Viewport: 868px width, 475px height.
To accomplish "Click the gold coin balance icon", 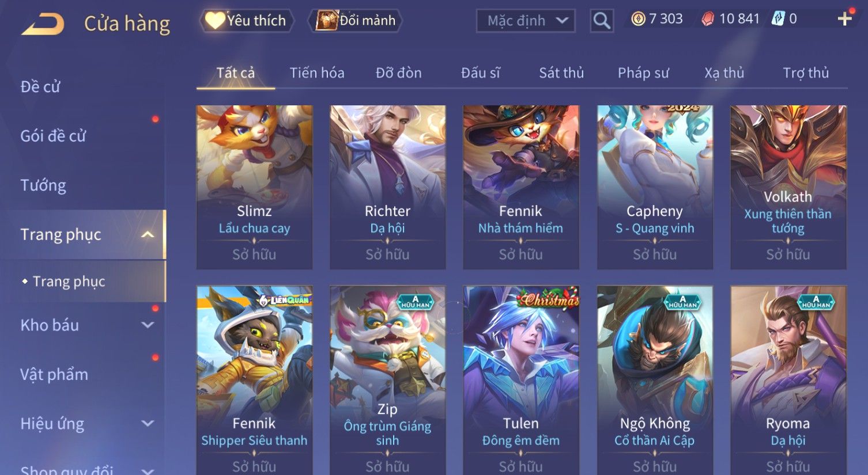I will [637, 19].
